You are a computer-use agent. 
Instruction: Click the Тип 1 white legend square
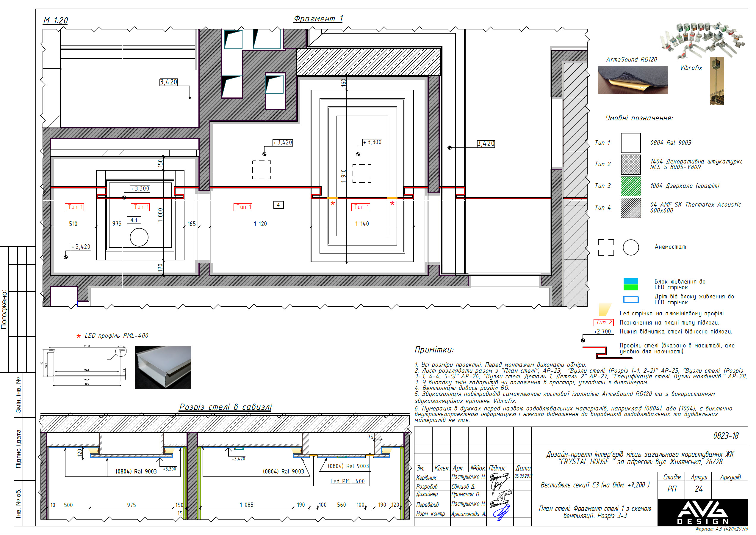(x=631, y=143)
